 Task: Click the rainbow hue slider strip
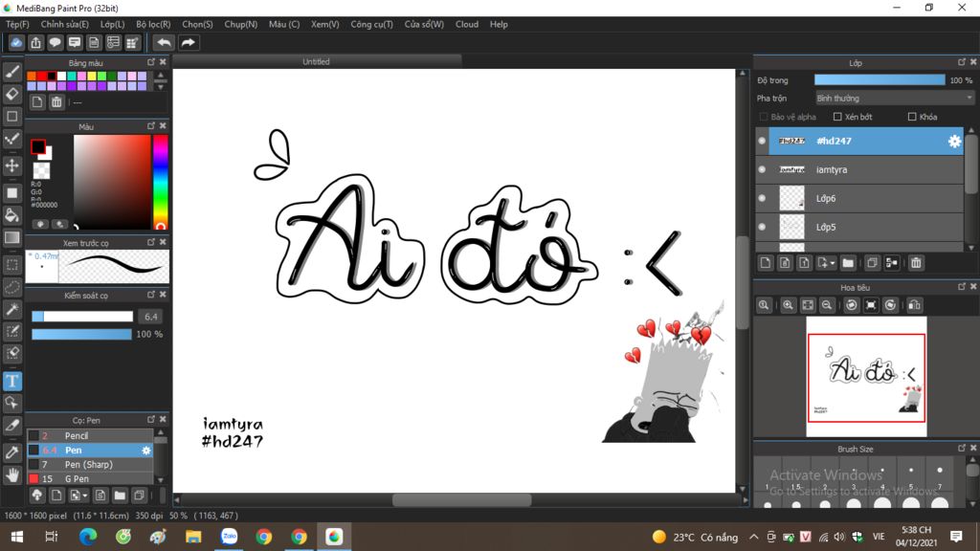tap(160, 183)
